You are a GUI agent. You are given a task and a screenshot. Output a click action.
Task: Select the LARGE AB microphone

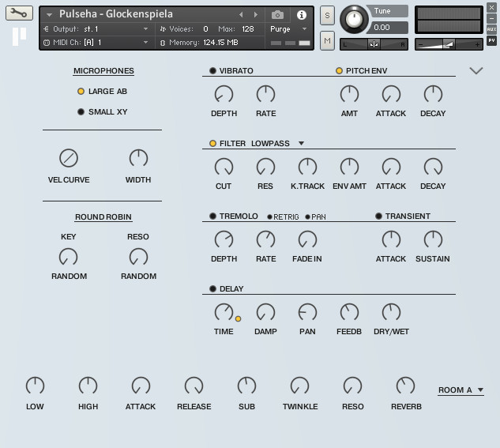click(x=81, y=92)
